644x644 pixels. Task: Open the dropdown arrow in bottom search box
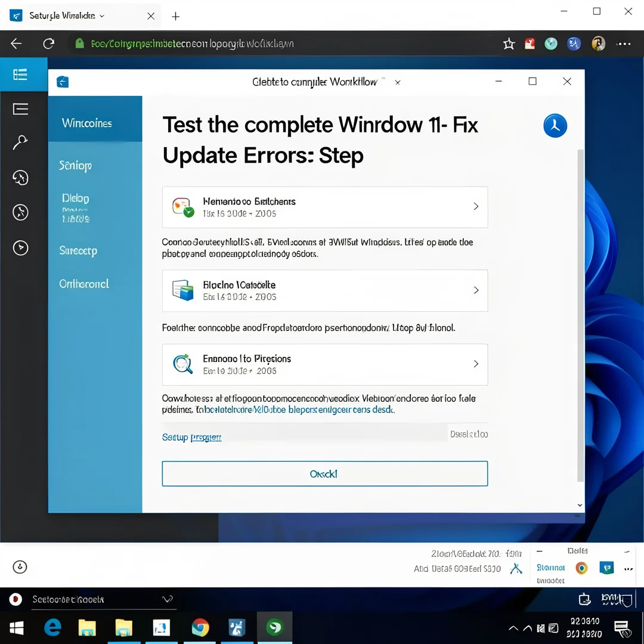[167, 599]
